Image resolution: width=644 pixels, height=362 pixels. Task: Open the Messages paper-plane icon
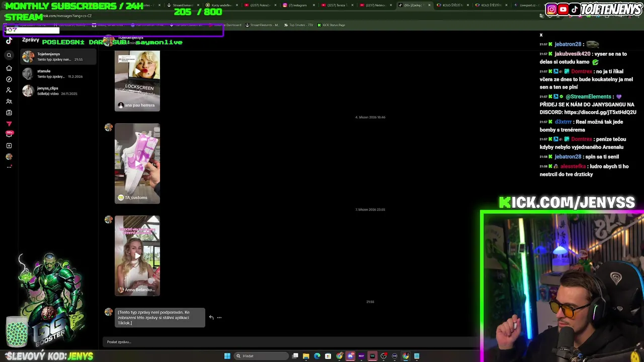[9, 124]
